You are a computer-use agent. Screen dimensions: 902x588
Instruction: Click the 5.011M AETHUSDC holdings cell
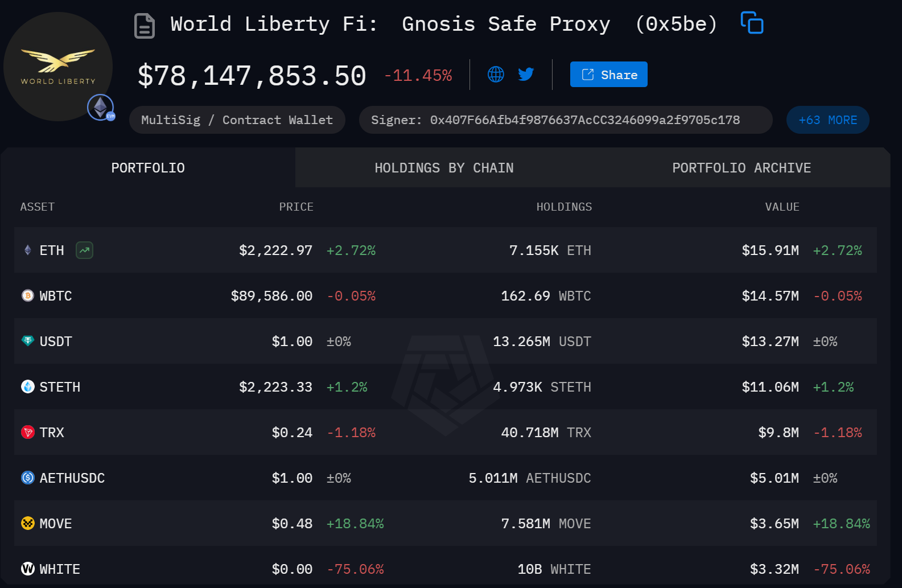(x=529, y=478)
